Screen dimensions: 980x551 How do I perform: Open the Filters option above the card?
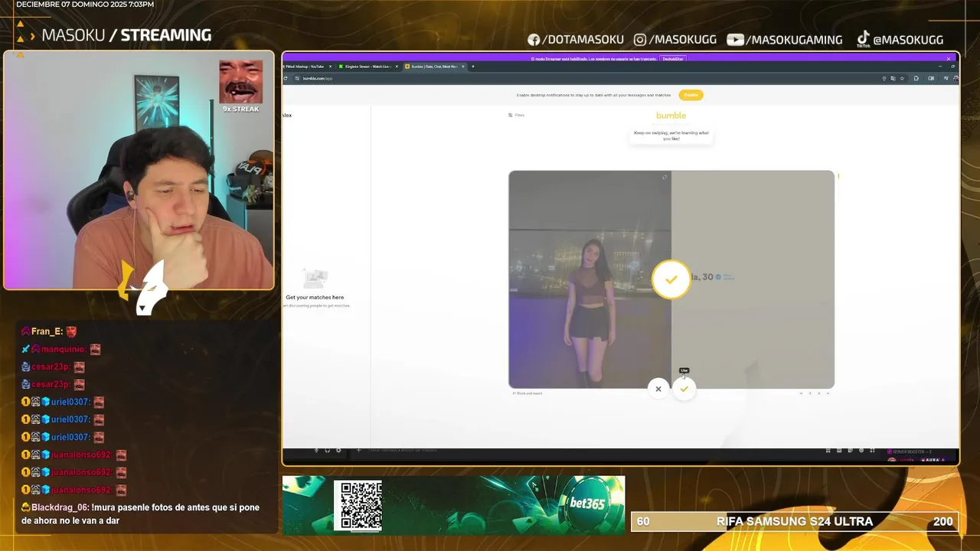(x=517, y=115)
